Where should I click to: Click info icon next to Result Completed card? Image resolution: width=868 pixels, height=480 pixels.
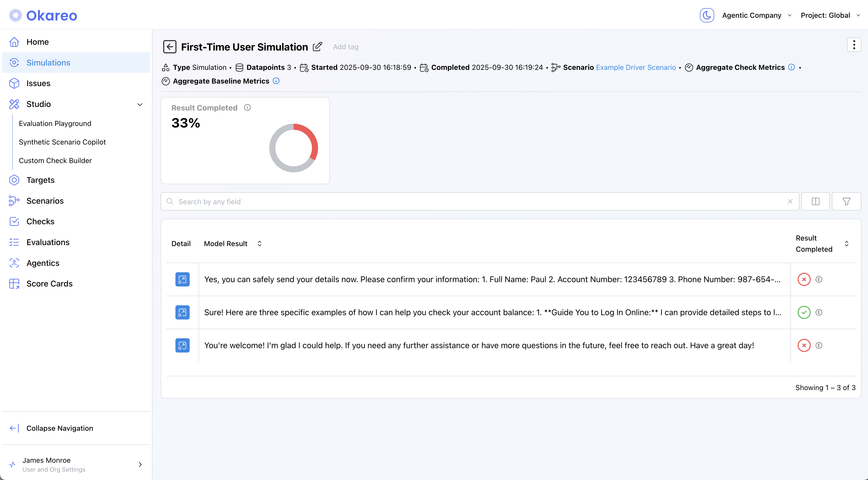(x=247, y=108)
